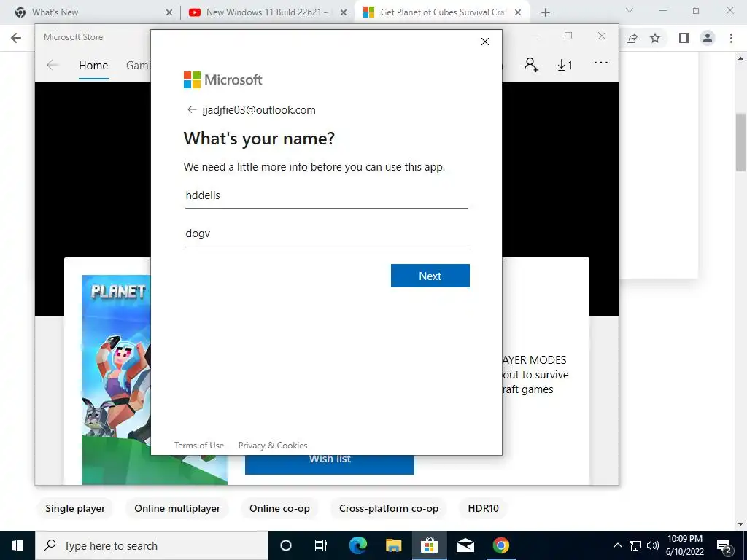747x560 pixels.
Task: Select the Home tab in Microsoft Store
Action: (x=93, y=65)
